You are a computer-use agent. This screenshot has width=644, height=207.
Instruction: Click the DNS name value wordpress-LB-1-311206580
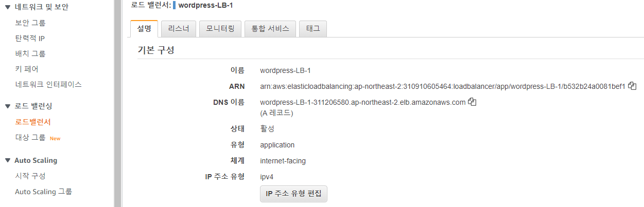(362, 102)
